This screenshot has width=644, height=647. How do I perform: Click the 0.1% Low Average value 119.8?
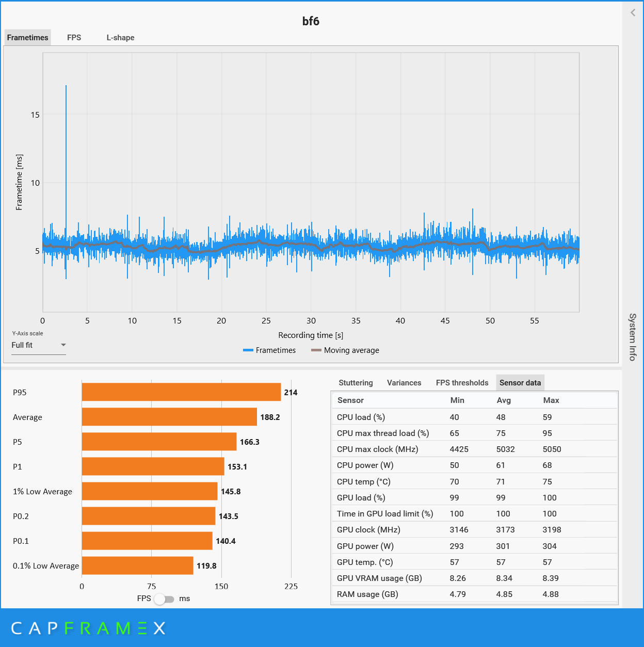(206, 565)
